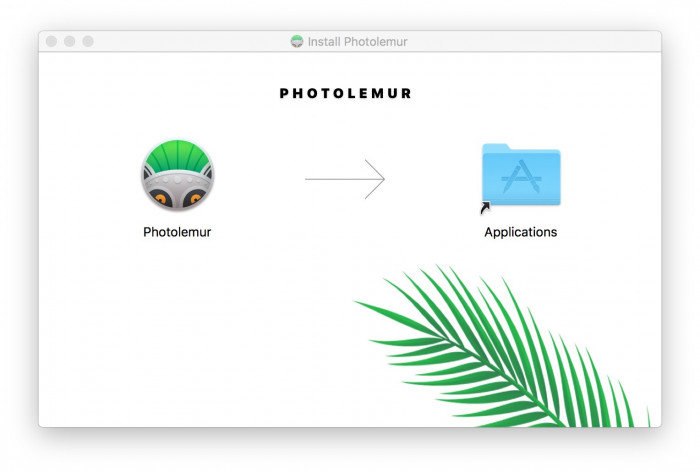Select the Photolemur app icon

click(x=178, y=175)
